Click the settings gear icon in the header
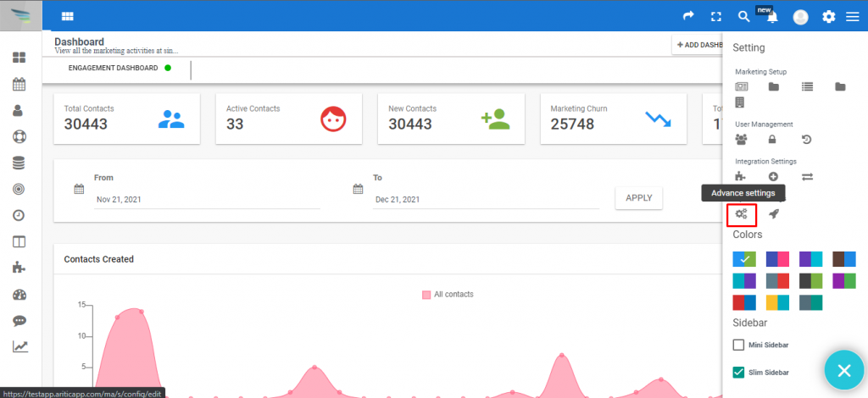868x398 pixels. point(829,17)
